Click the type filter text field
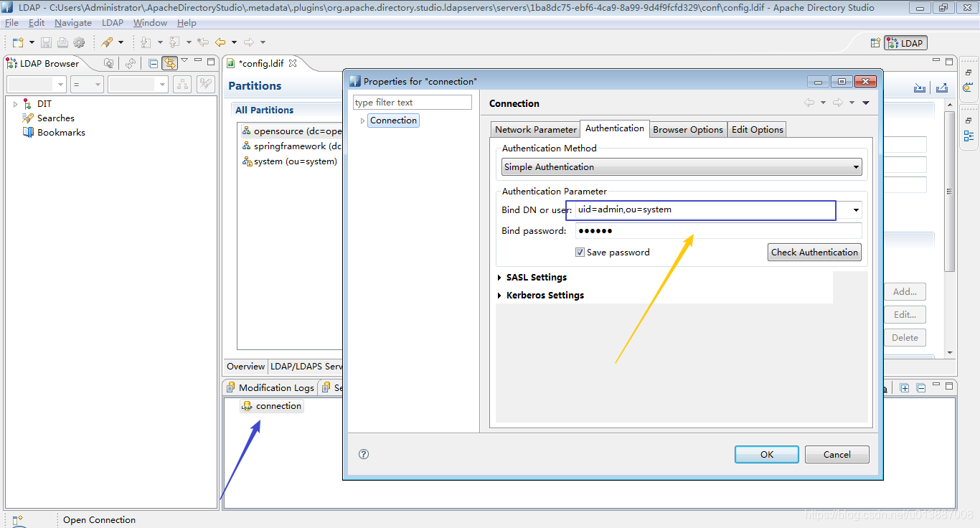The height and width of the screenshot is (528, 980). pos(412,103)
